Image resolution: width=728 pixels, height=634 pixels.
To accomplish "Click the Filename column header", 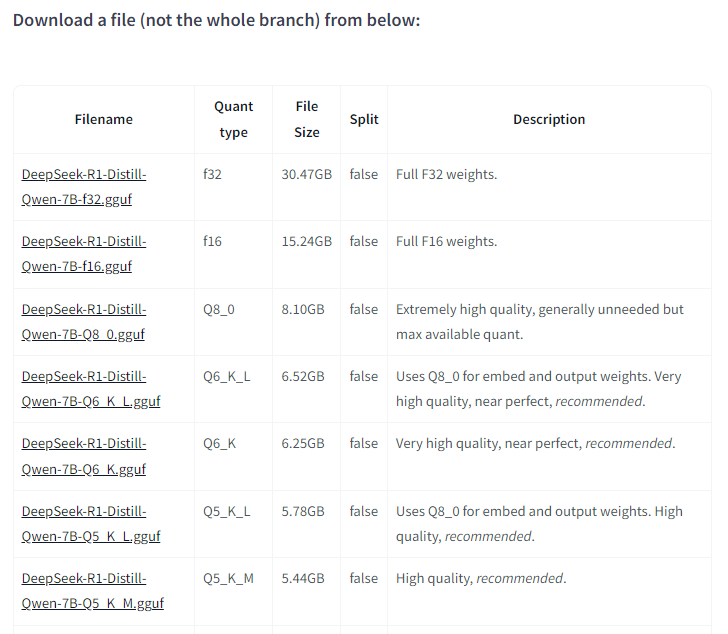I will tap(104, 119).
